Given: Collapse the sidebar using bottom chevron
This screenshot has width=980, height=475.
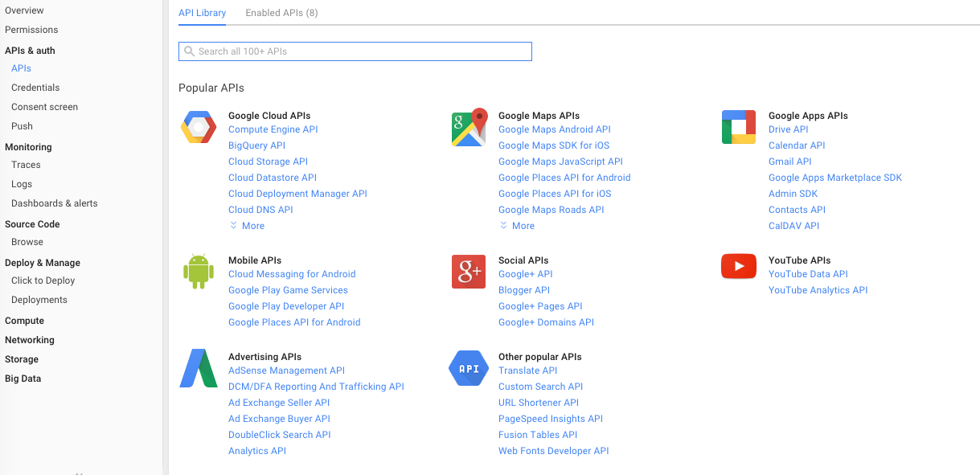Looking at the screenshot, I should coord(79,473).
